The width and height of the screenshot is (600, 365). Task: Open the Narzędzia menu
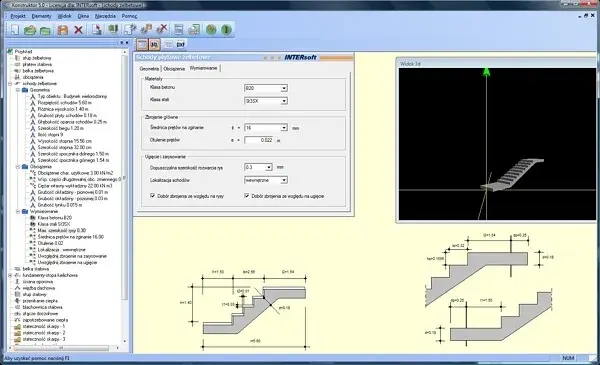(105, 16)
